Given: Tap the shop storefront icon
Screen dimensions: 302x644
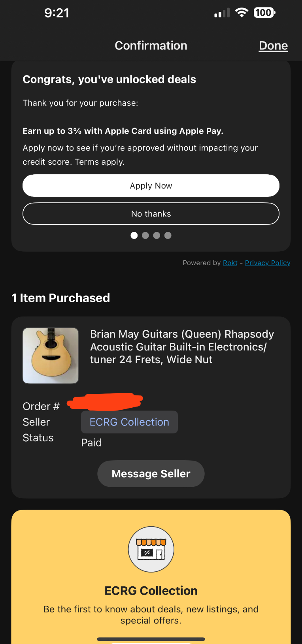Looking at the screenshot, I should click(x=151, y=549).
